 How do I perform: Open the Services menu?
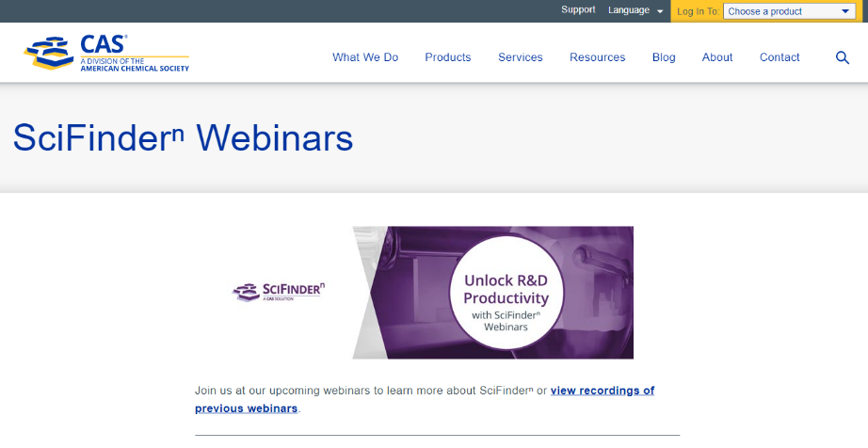(x=521, y=57)
